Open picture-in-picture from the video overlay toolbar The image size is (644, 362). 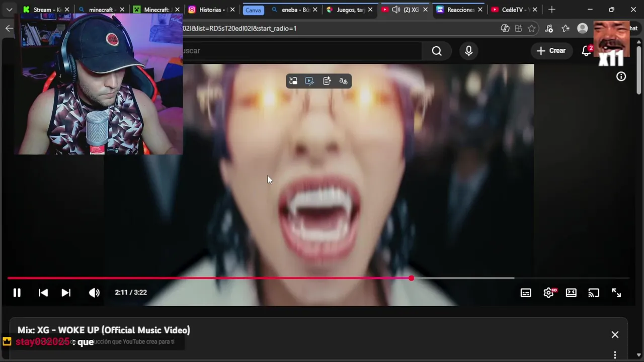pyautogui.click(x=293, y=81)
